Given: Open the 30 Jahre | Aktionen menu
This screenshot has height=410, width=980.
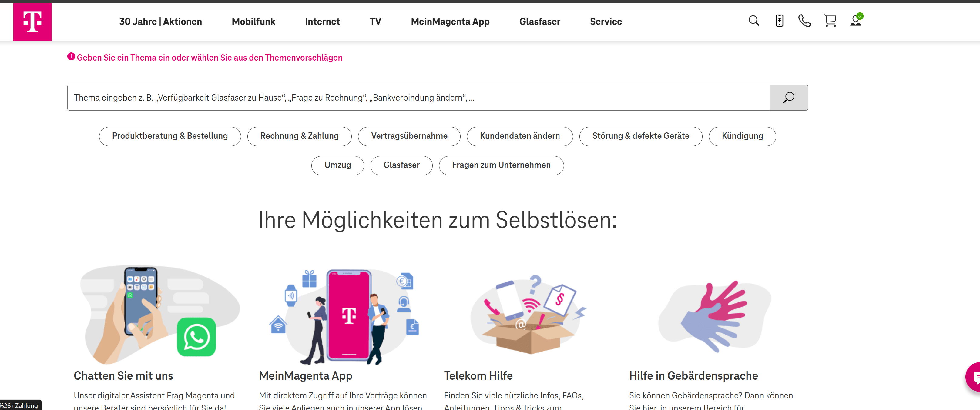Looking at the screenshot, I should [160, 22].
